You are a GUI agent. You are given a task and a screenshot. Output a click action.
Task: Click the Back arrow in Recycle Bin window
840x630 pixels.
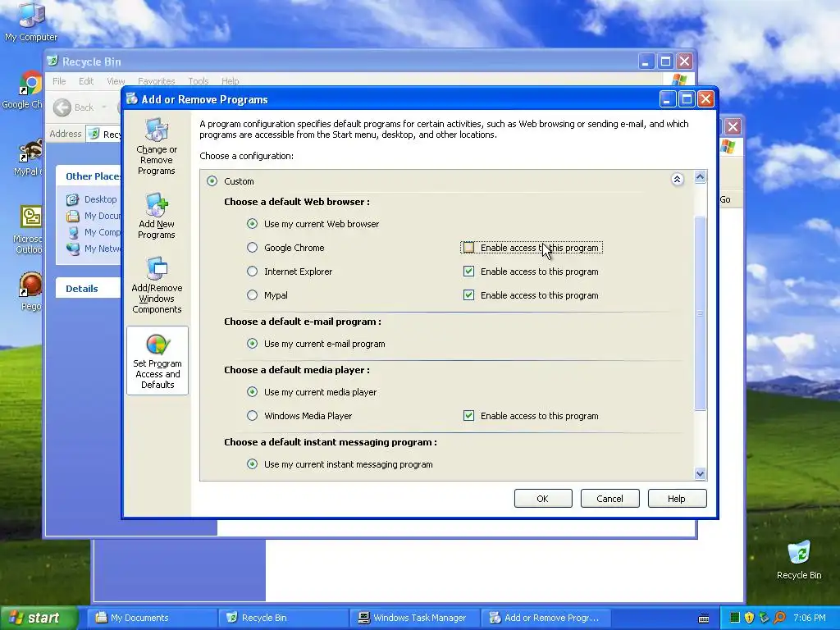pos(62,107)
